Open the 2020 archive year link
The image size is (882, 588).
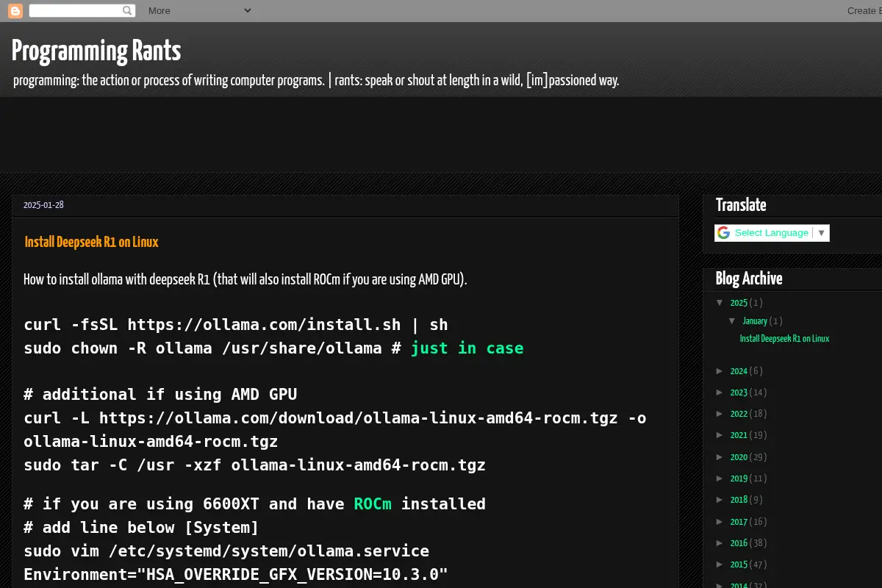pyautogui.click(x=739, y=457)
